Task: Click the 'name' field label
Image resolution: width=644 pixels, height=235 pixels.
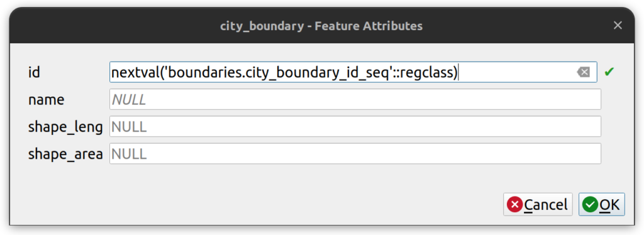Action: coord(46,100)
